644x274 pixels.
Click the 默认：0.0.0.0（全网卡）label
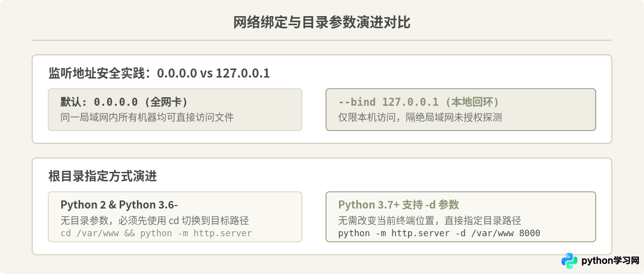click(124, 102)
